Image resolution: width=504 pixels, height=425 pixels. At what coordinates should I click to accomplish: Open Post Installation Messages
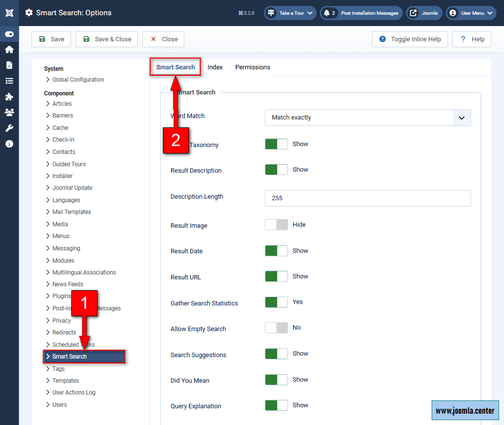(361, 13)
